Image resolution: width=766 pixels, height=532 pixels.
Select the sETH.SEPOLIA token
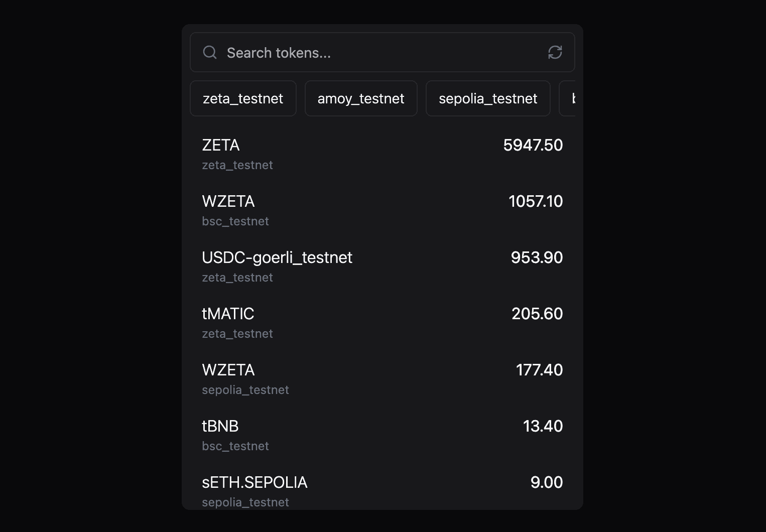tap(351, 490)
